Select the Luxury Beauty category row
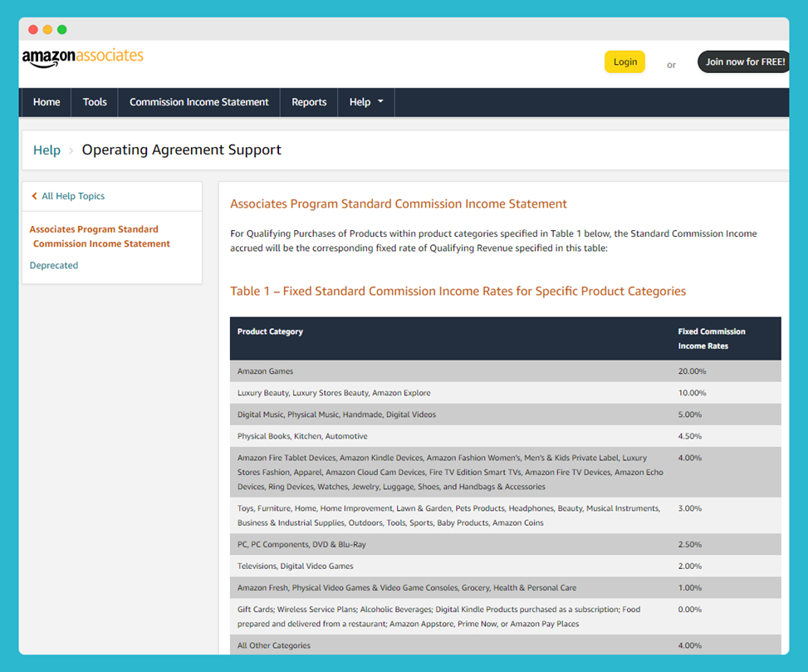808x672 pixels. tap(506, 393)
